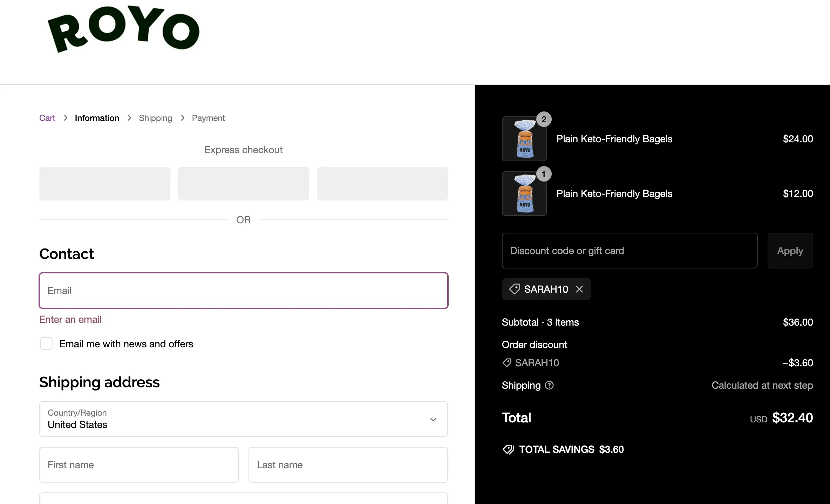Click the Country/Region chevron arrow
Viewport: 830px width, 504px height.
pos(433,420)
